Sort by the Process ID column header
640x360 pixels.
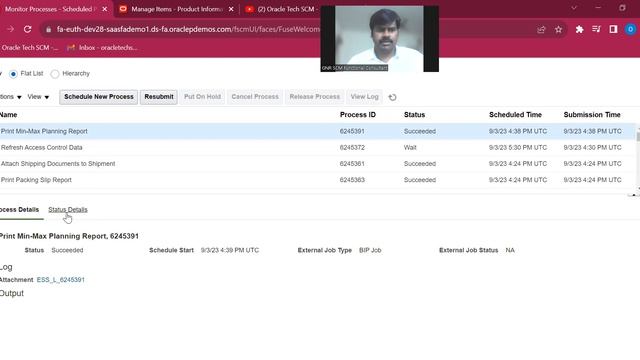[x=358, y=115]
